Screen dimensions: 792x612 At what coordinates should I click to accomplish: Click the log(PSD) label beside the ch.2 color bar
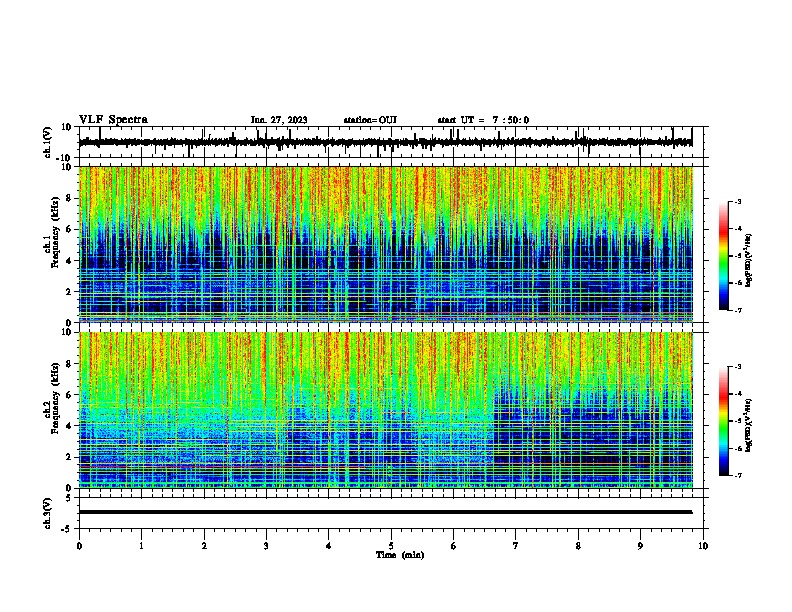748,425
